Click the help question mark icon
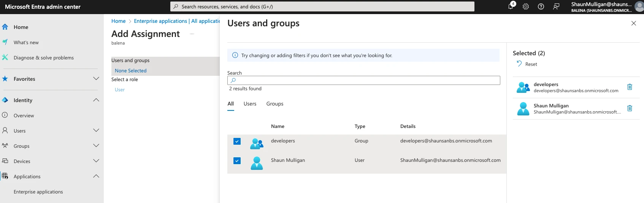The width and height of the screenshot is (644, 203). coord(541,6)
